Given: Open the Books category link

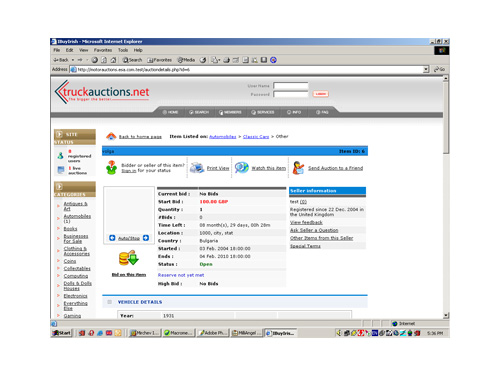Looking at the screenshot, I should point(70,229).
